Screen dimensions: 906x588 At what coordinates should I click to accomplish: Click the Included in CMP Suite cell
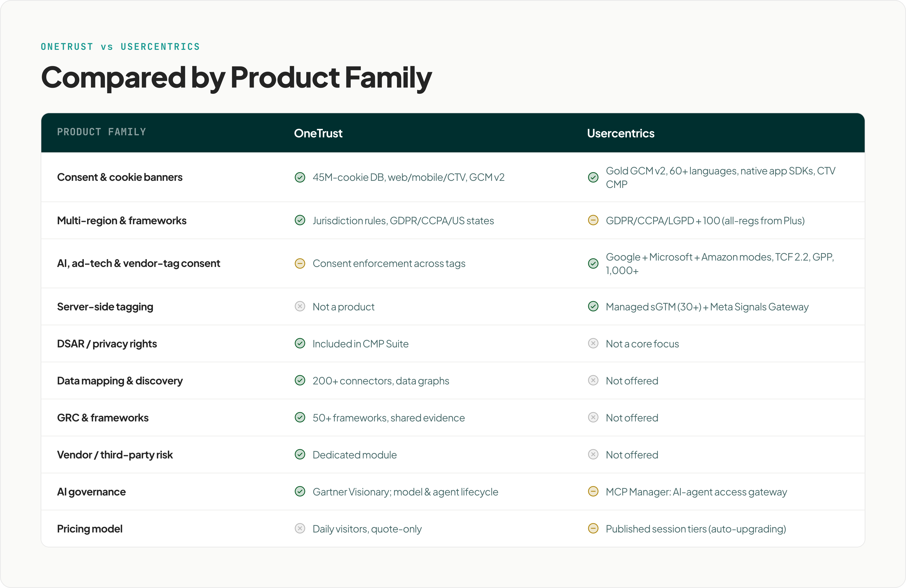[x=360, y=344]
